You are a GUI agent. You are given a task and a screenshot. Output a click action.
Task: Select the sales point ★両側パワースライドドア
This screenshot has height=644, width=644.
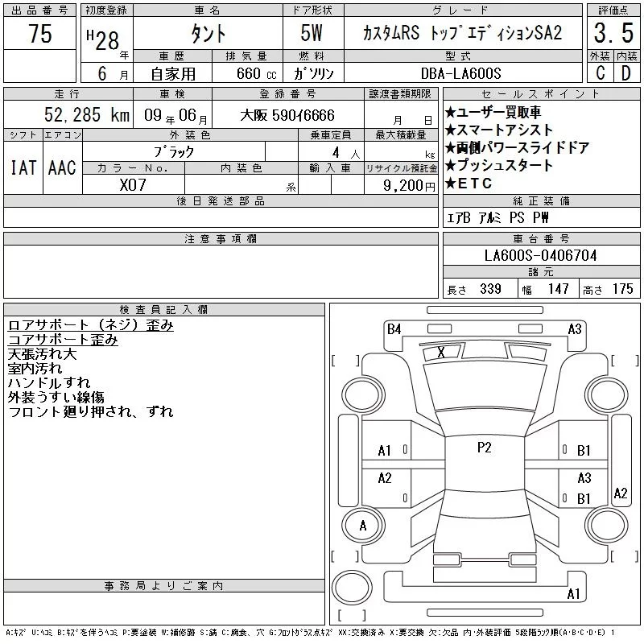pos(517,148)
